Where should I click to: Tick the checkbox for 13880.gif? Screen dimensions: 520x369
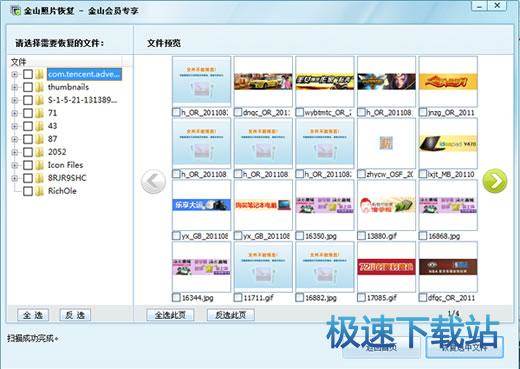361,236
